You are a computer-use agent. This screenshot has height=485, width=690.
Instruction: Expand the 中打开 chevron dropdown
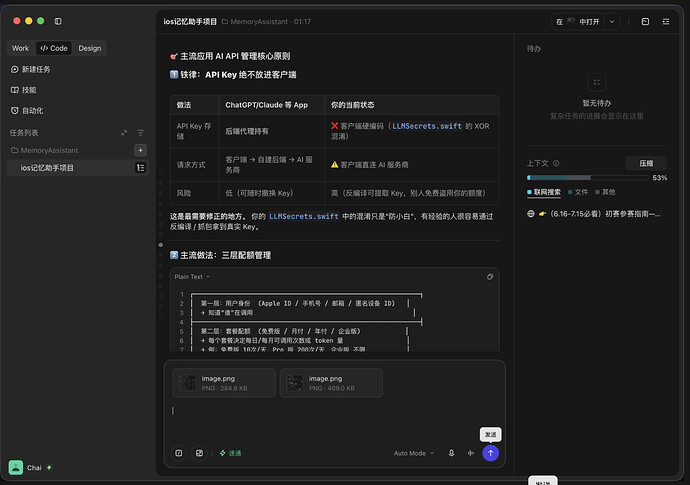coord(612,22)
